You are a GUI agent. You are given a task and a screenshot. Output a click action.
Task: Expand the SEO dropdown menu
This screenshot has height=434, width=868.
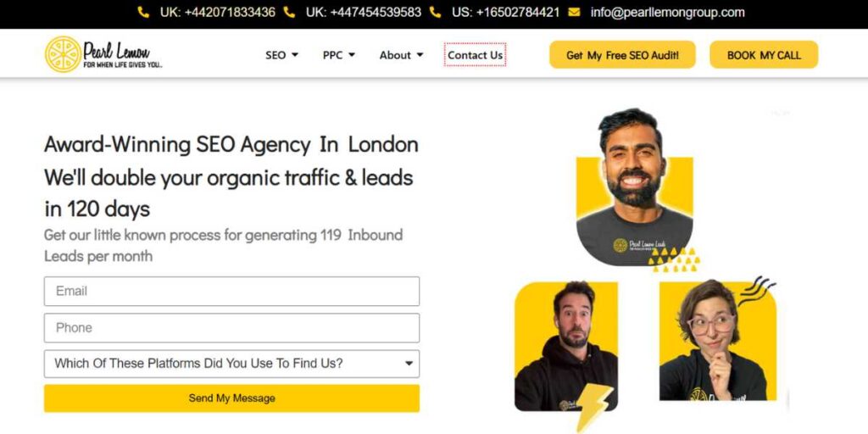[281, 55]
